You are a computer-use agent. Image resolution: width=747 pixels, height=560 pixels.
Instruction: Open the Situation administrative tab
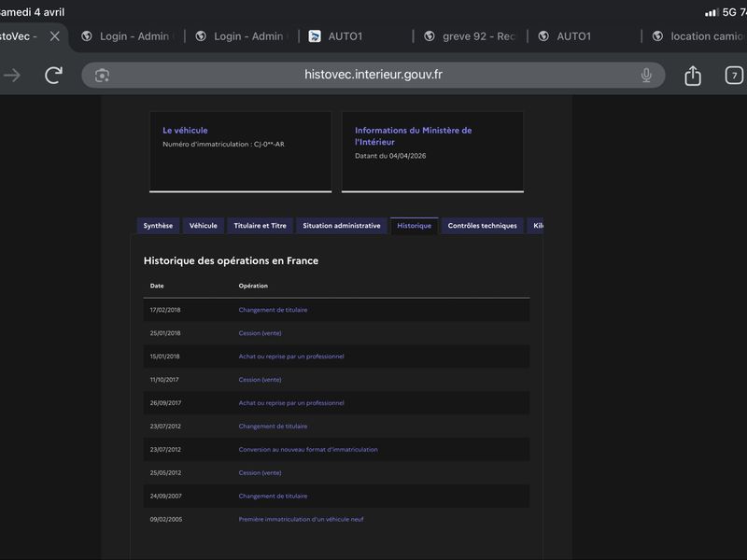342,226
